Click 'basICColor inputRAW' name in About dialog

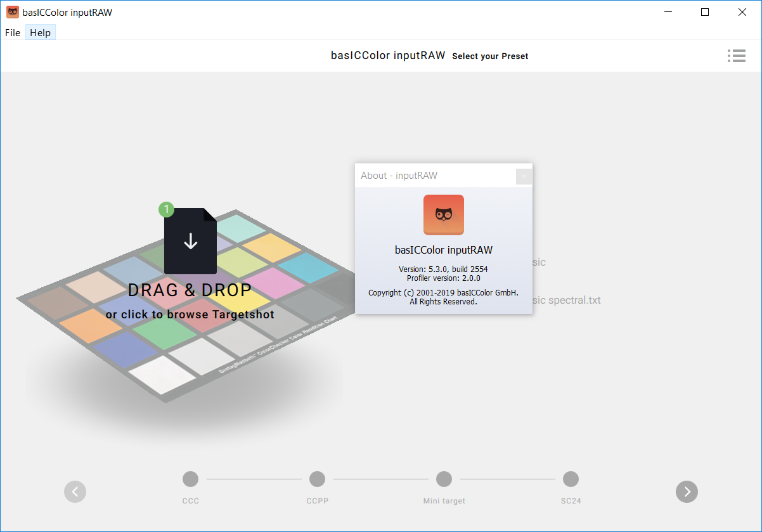[x=444, y=250]
